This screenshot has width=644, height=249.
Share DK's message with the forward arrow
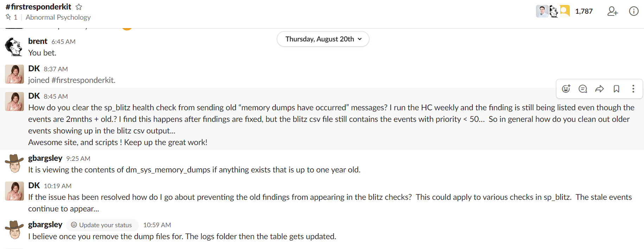point(599,89)
